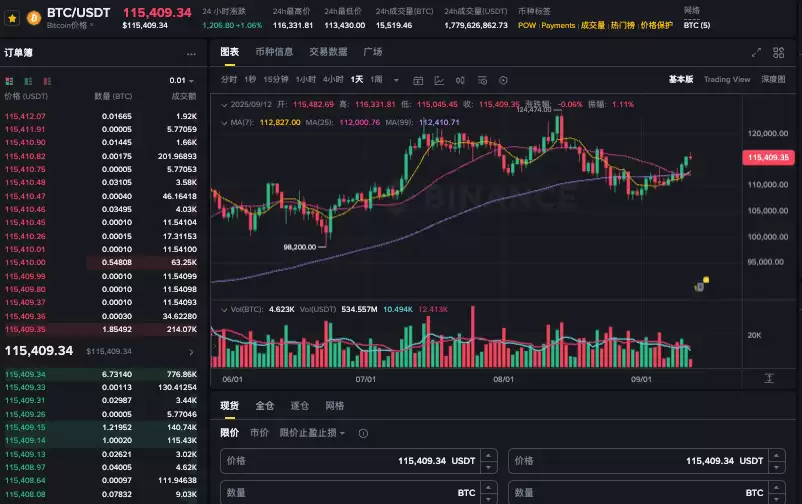
Task: Switch to the 逐仓 margin tab
Action: [x=300, y=406]
